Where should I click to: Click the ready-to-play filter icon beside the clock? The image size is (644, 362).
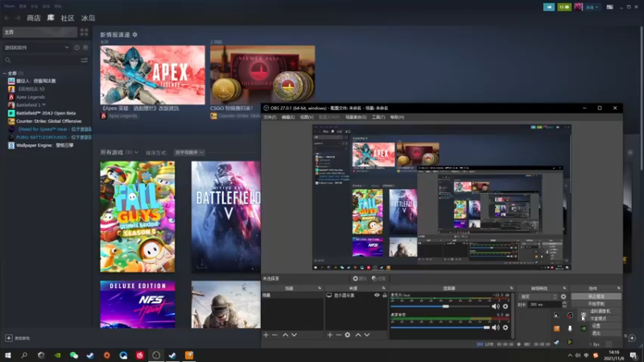tap(85, 47)
